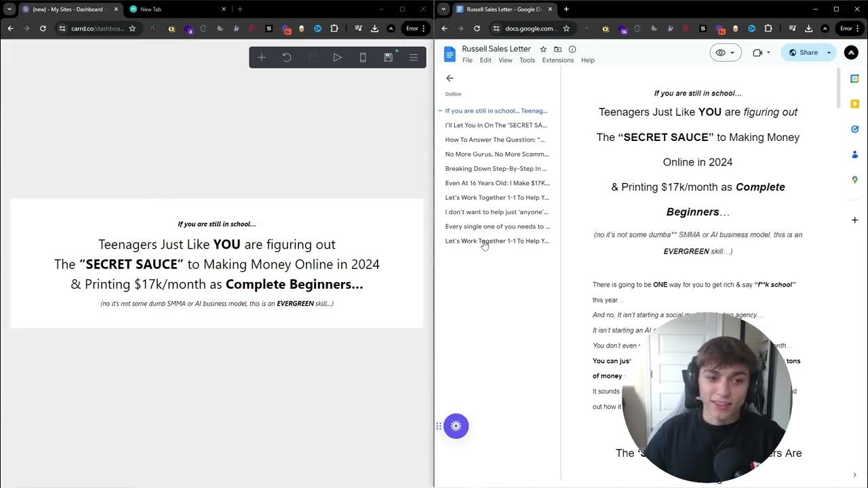
Task: Open Google Tasks side panel icon
Action: coord(854,129)
